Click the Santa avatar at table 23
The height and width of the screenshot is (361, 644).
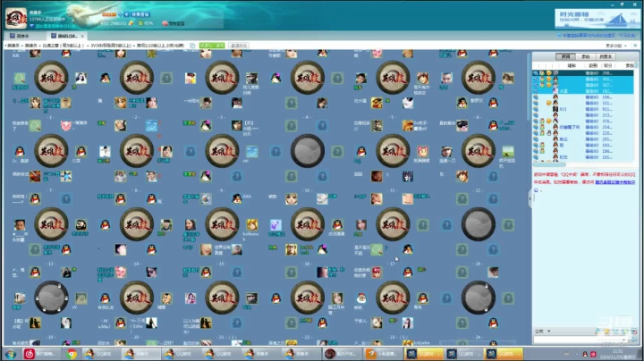pos(361,298)
